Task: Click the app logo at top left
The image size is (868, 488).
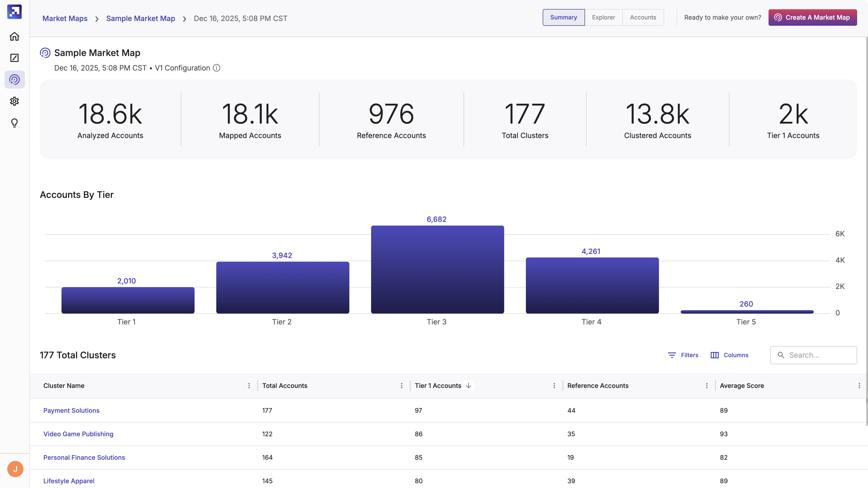Action: [x=14, y=12]
